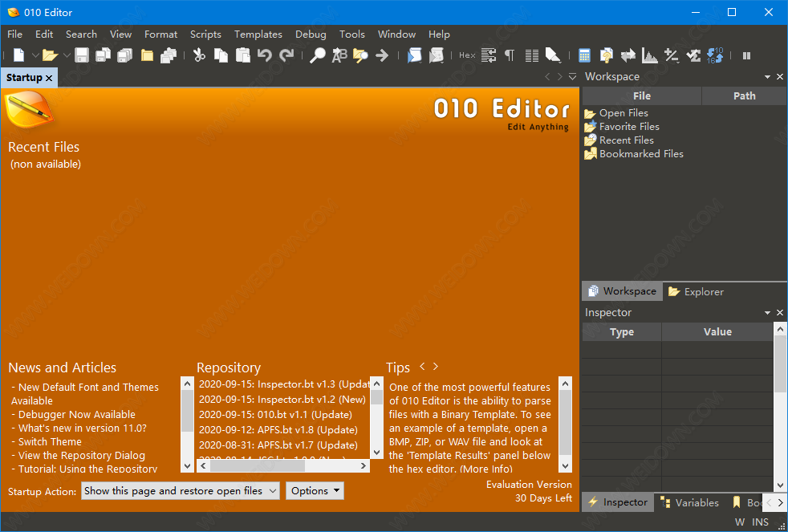Click the Save file floppy icon

point(82,55)
